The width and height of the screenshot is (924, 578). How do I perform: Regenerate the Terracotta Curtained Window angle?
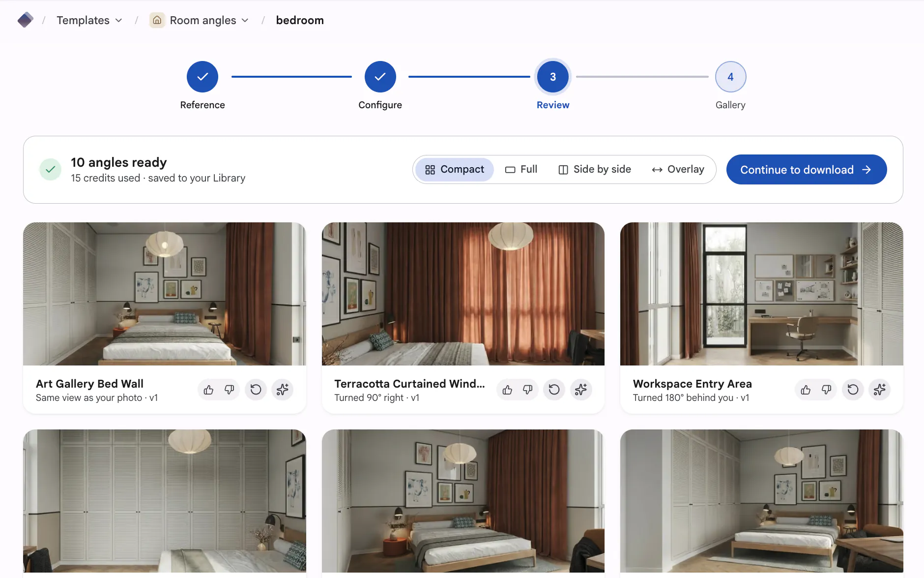coord(554,390)
